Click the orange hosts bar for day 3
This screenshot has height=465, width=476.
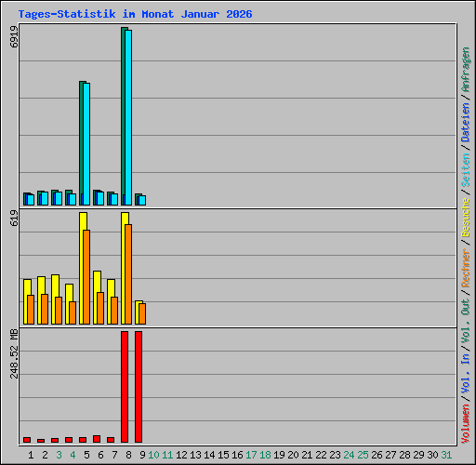point(59,311)
